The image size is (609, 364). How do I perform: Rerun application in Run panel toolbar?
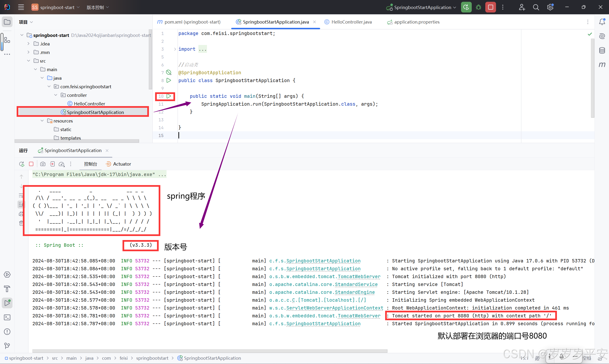click(x=22, y=164)
